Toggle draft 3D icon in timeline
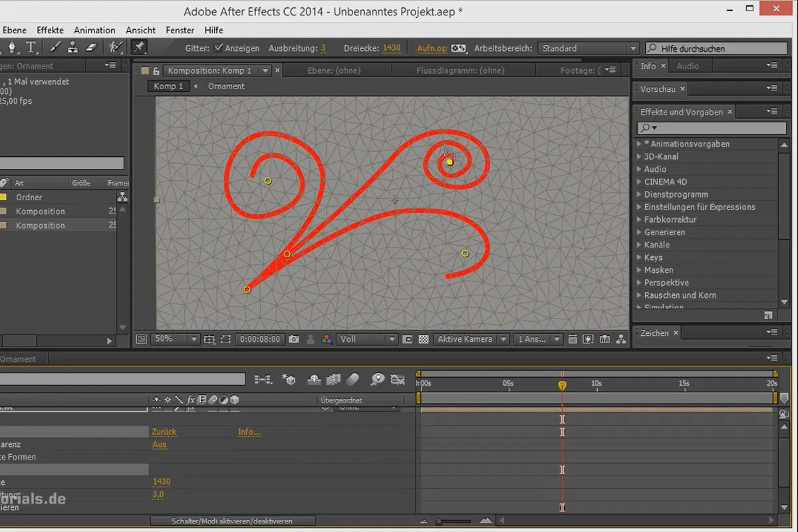Screen dimensions: 798x532 [x=289, y=379]
